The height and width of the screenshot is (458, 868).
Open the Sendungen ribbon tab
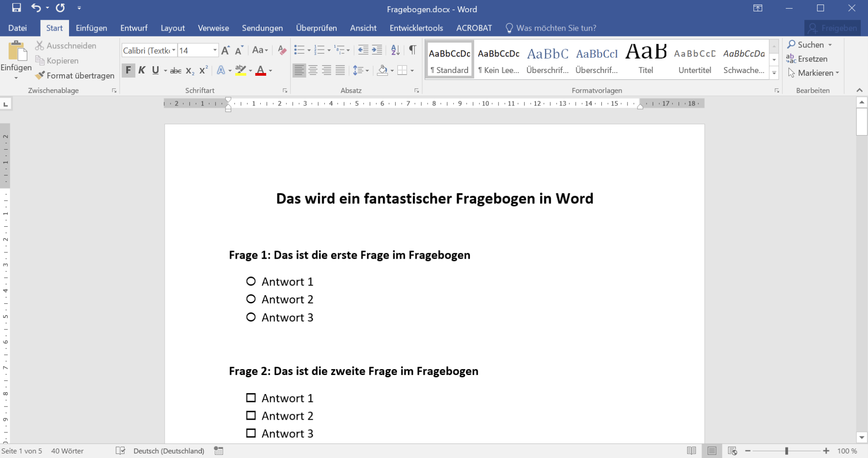point(262,27)
